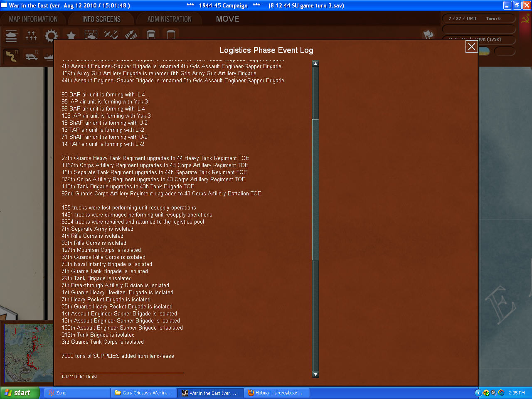Click '95 IAP air unit is forming with Yak-3'
The width and height of the screenshot is (532, 399).
(x=105, y=102)
